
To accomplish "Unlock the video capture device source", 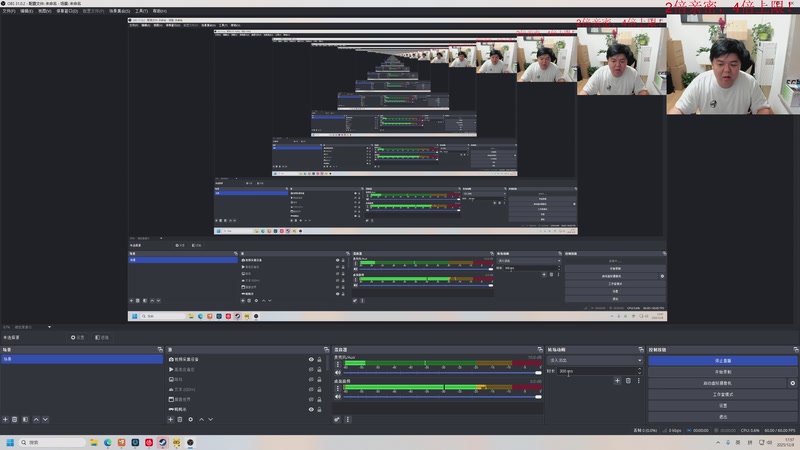I will [x=319, y=359].
